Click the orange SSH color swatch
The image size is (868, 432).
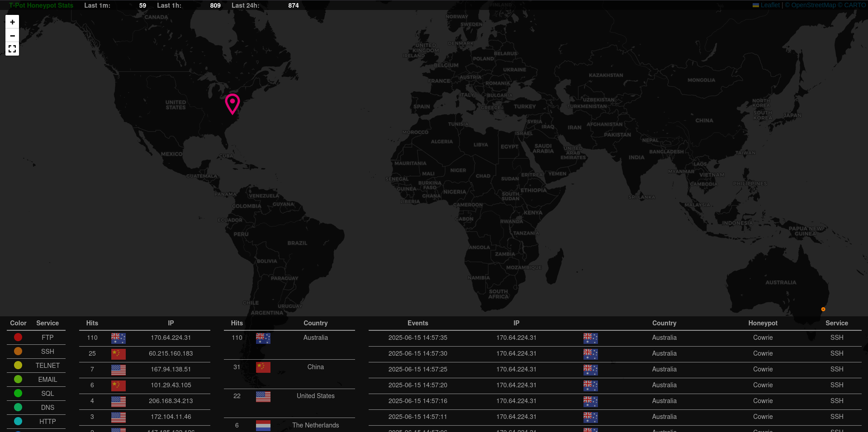point(18,351)
